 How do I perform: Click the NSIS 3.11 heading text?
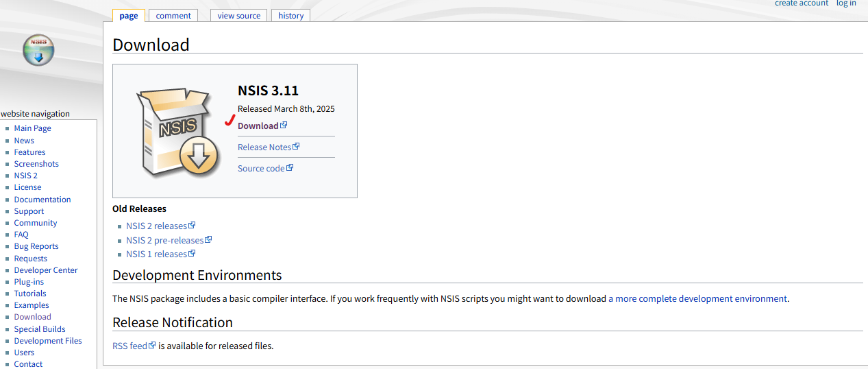point(268,91)
